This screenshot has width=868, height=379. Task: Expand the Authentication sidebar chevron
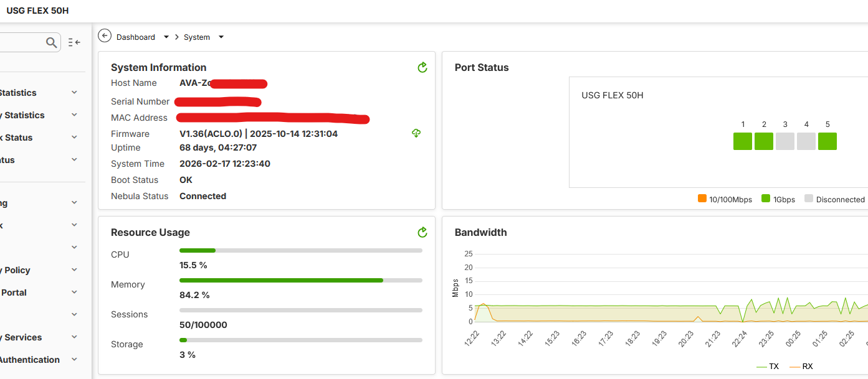(74, 360)
